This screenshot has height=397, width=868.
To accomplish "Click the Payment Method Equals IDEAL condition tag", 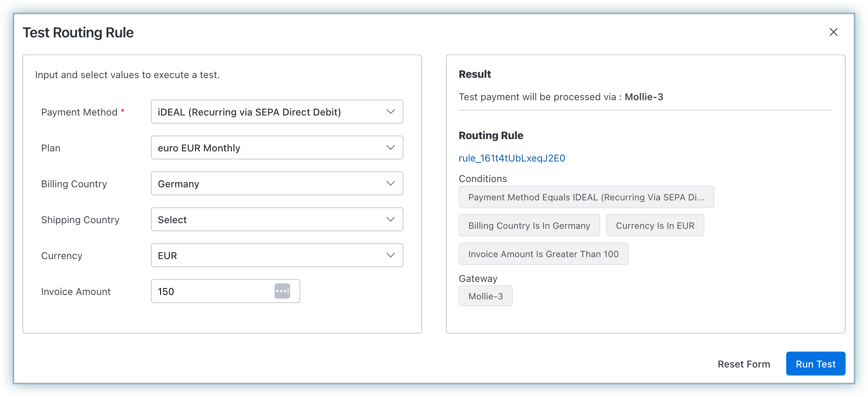I will pyautogui.click(x=586, y=197).
